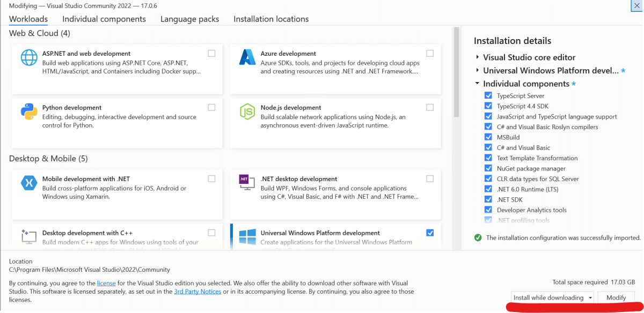644x313 pixels.
Task: Click the configuration successfully imported message
Action: 563,237
